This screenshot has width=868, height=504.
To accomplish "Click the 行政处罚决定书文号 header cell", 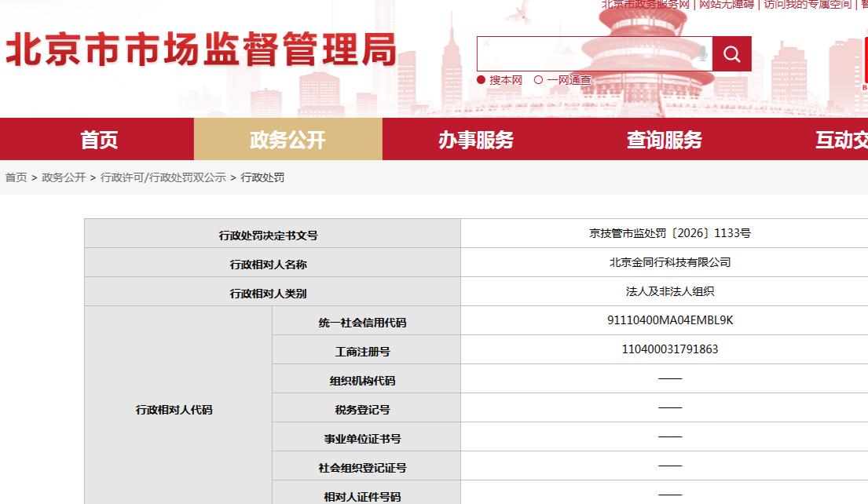I will 273,233.
